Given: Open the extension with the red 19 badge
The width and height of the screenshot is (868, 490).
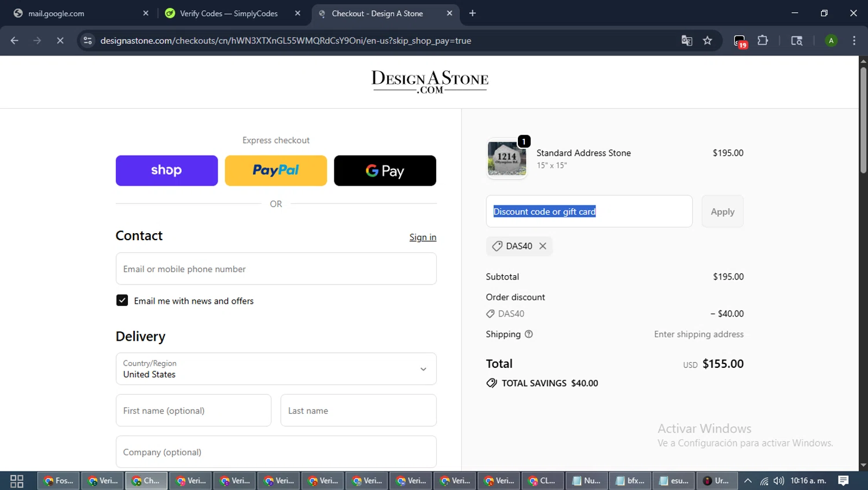Looking at the screenshot, I should tap(740, 41).
